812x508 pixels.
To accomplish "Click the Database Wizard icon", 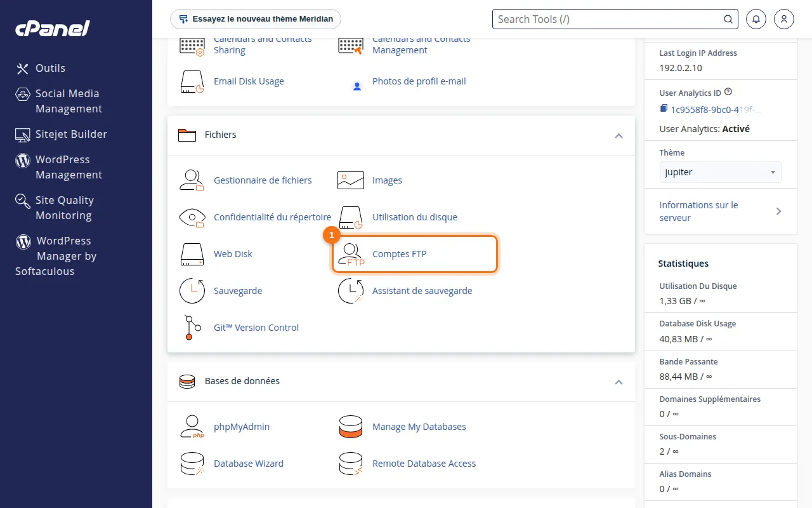I will tap(192, 464).
